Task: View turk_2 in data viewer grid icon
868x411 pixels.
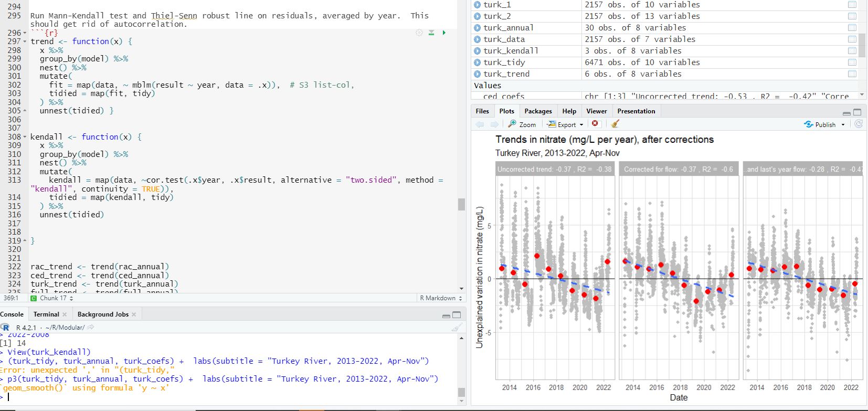Action: 852,16
